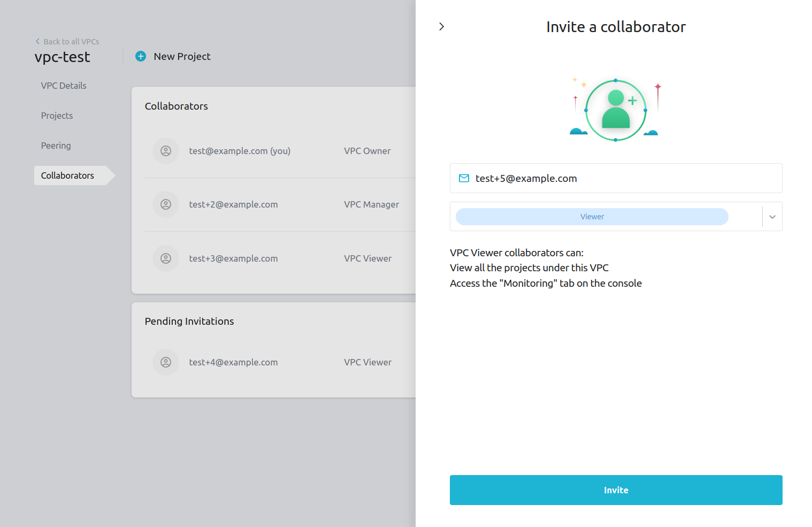Click the Collaborators section header
This screenshot has width=812, height=527.
pyautogui.click(x=176, y=106)
